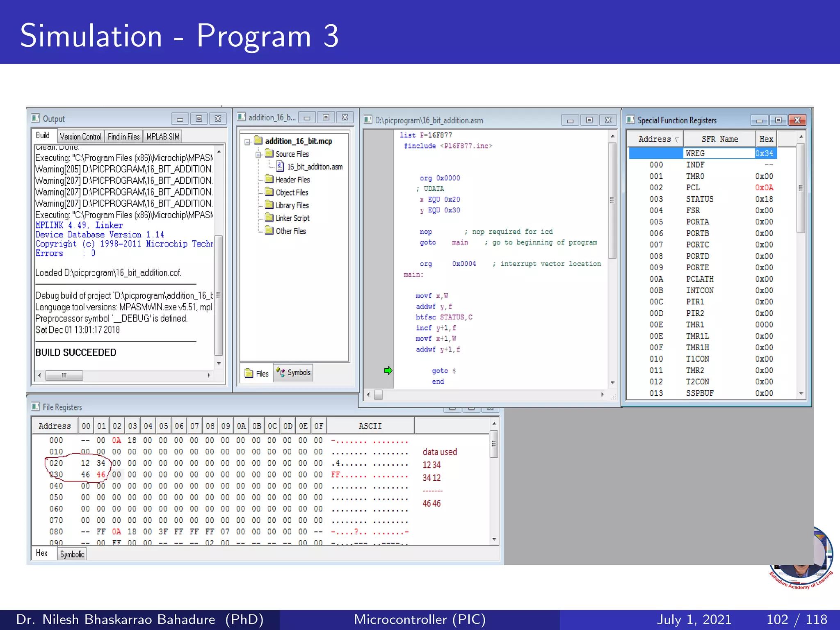
Task: Sort by the Address column in SFR window
Action: (655, 139)
